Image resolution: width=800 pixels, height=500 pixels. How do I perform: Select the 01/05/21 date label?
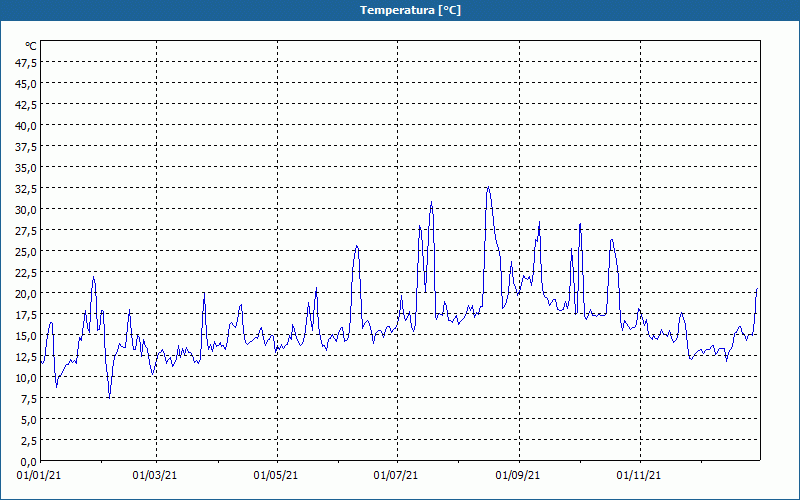pos(276,476)
